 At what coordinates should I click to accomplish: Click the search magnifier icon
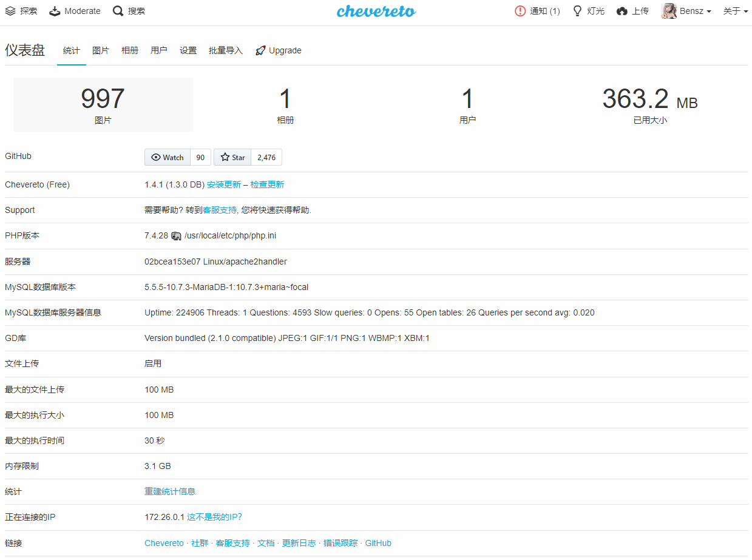[x=118, y=11]
